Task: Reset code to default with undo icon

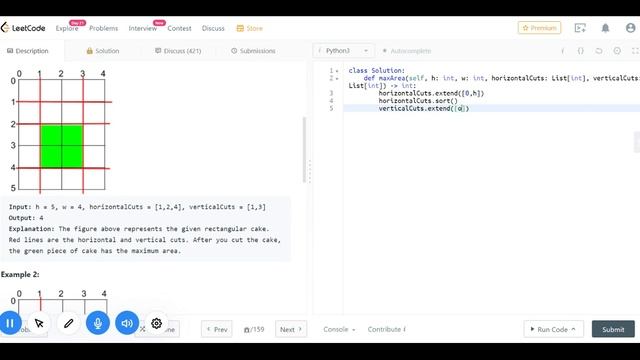Action: (x=599, y=51)
